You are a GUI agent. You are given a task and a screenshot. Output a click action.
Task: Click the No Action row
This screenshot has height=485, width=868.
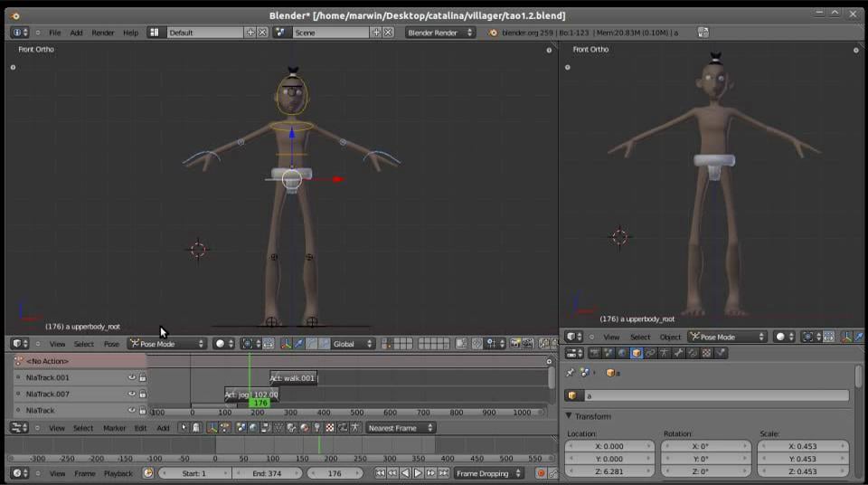pyautogui.click(x=80, y=361)
